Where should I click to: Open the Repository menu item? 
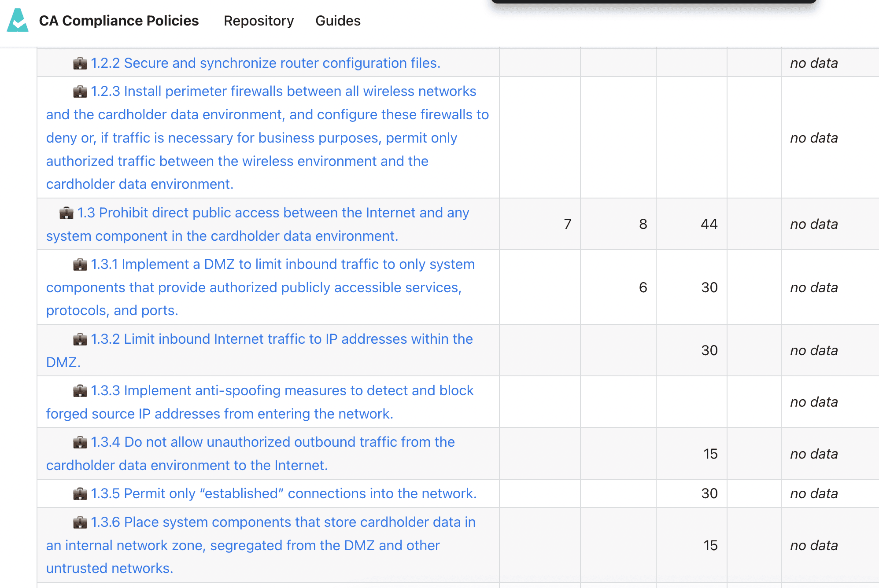259,21
